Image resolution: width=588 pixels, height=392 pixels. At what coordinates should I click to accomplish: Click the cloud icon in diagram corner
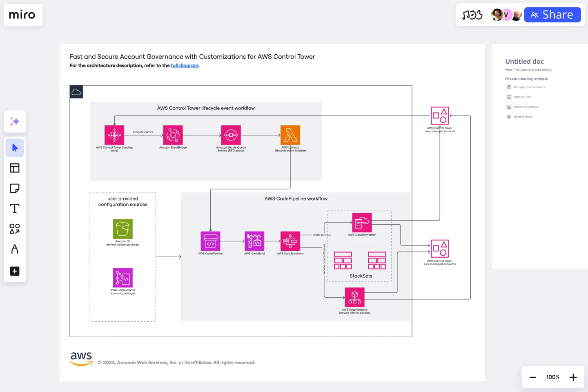pos(76,92)
